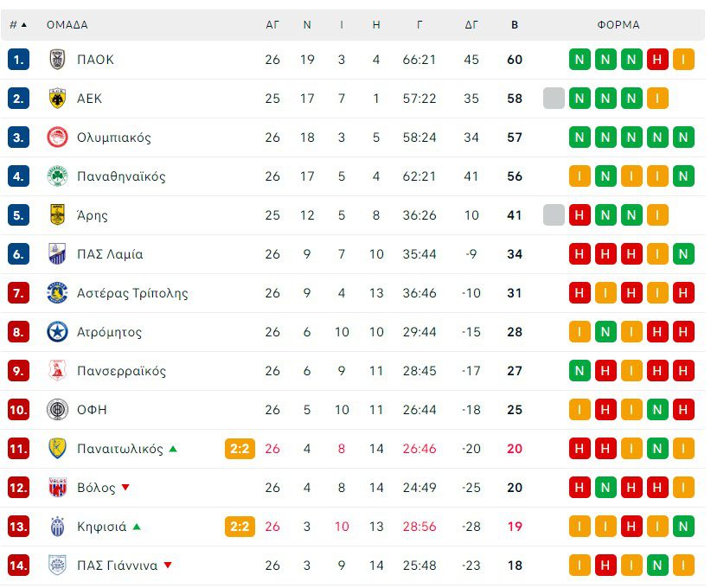711x588 pixels.
Task: Click Κηφισιά live 2:2 score badge
Action: [x=240, y=527]
